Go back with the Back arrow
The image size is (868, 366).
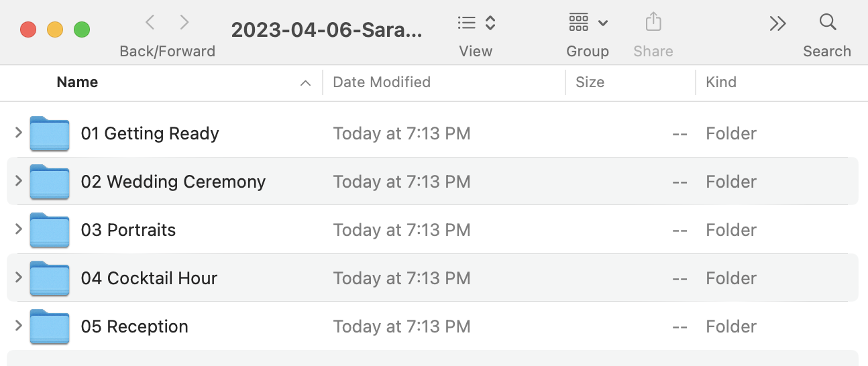pyautogui.click(x=150, y=23)
